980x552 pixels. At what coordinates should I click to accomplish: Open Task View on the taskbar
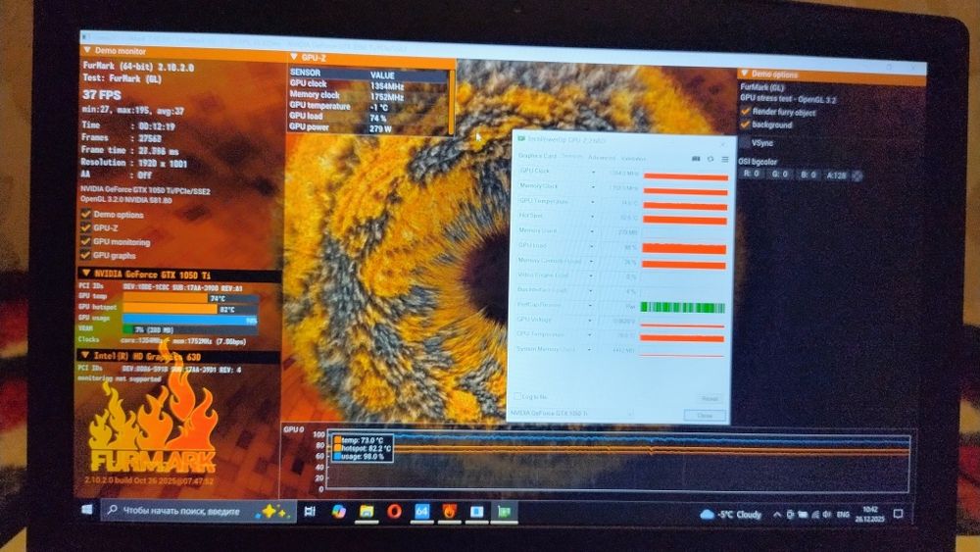point(310,512)
